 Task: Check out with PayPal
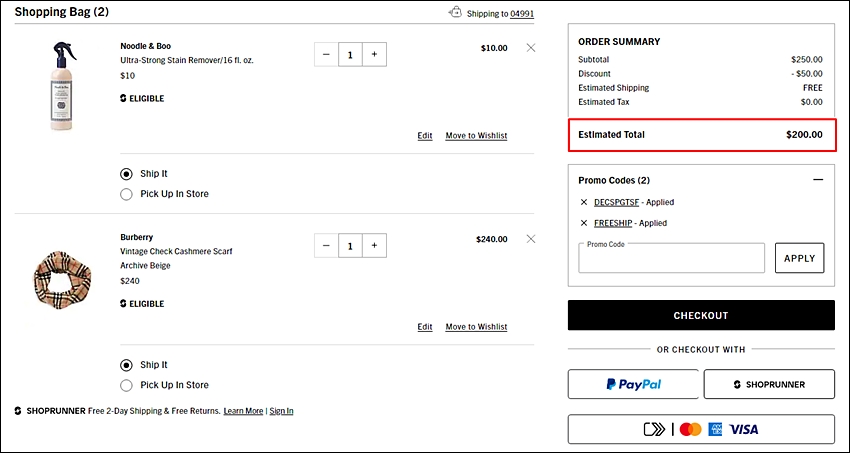(634, 384)
